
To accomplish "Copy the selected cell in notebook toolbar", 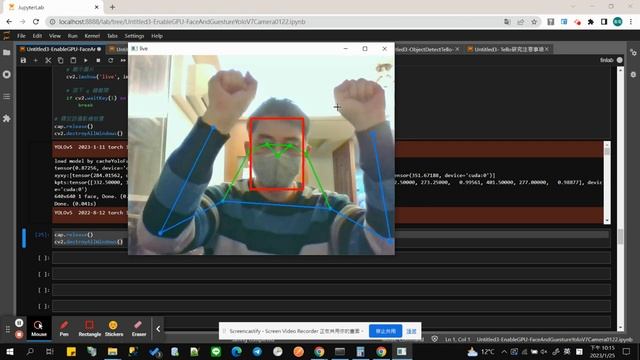I will (60, 60).
